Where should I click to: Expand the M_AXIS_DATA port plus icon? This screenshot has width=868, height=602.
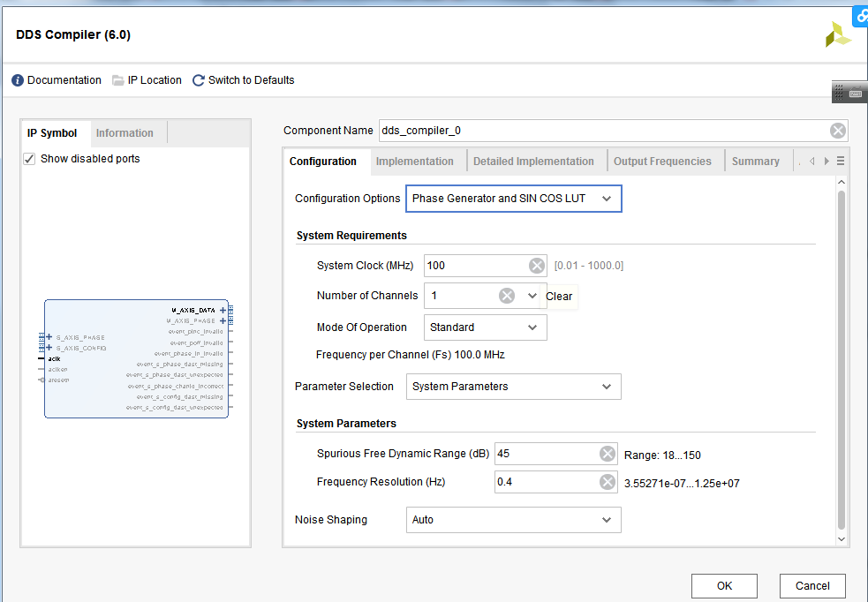pos(223,311)
